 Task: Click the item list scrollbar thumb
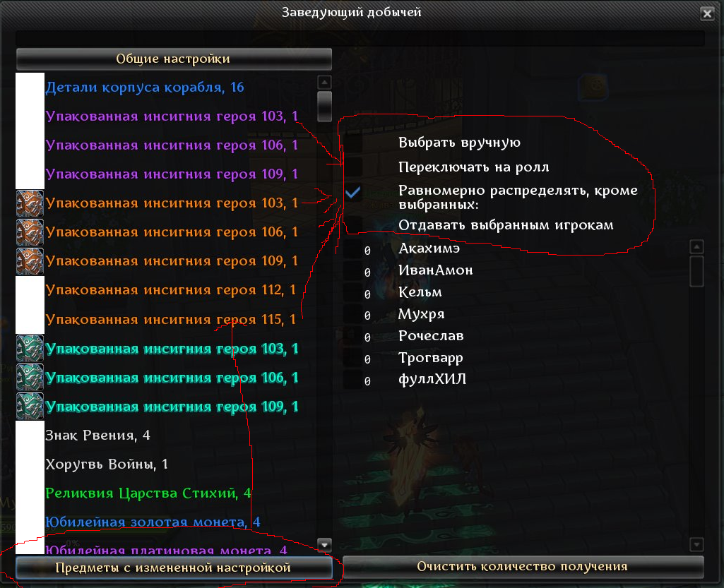(x=325, y=107)
